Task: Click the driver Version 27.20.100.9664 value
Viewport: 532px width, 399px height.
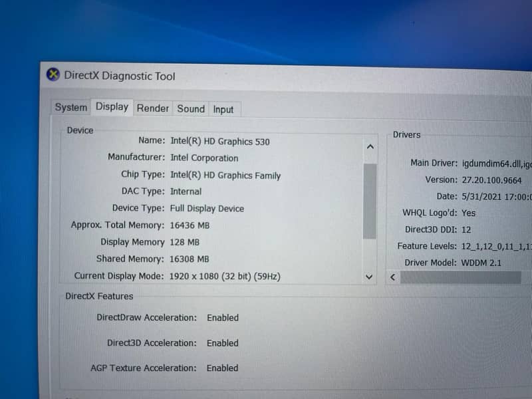Action: coord(491,180)
